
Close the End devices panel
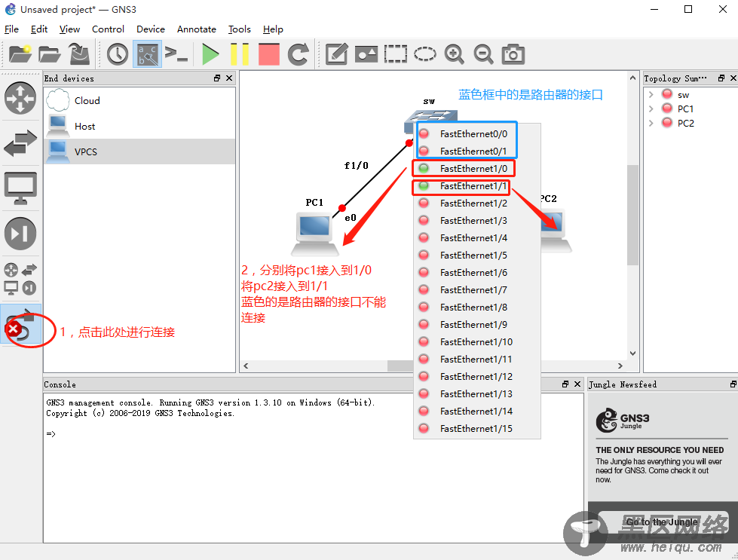pyautogui.click(x=229, y=78)
